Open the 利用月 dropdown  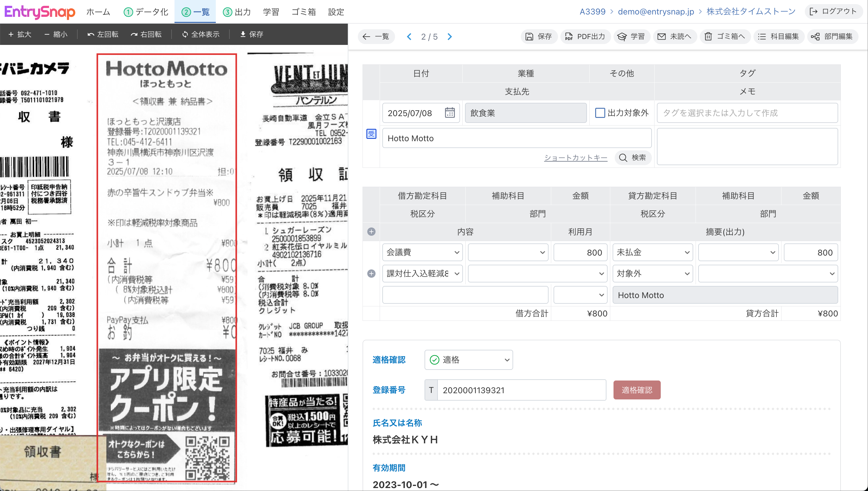(x=580, y=295)
